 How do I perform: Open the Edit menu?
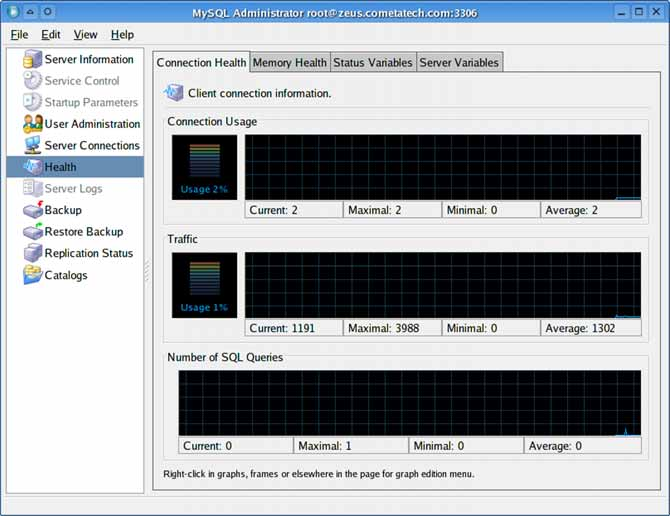pos(51,35)
